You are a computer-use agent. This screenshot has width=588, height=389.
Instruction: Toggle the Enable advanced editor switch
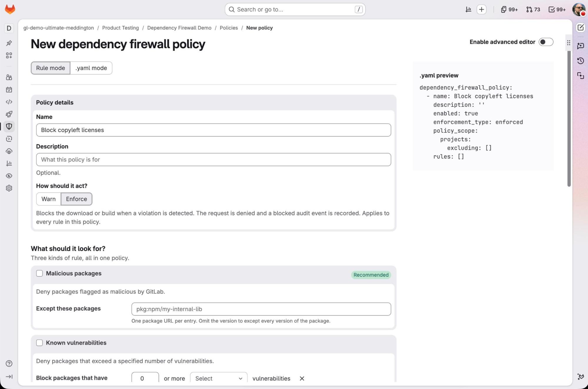[x=546, y=42]
